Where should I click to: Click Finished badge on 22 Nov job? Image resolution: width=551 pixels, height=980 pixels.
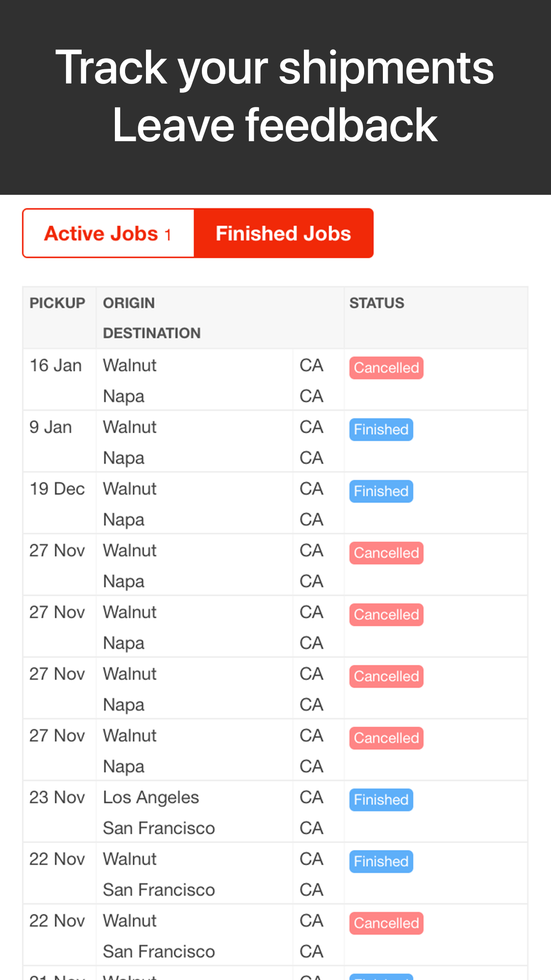point(381,861)
